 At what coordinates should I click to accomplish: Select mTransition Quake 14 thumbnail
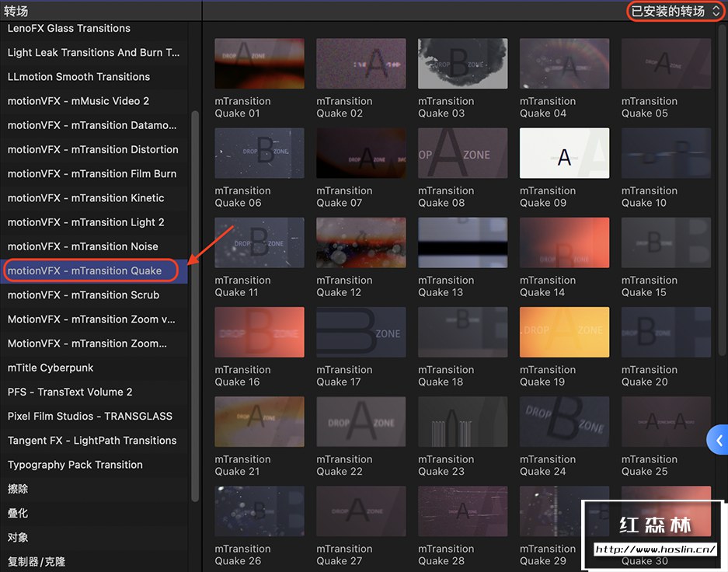(565, 242)
